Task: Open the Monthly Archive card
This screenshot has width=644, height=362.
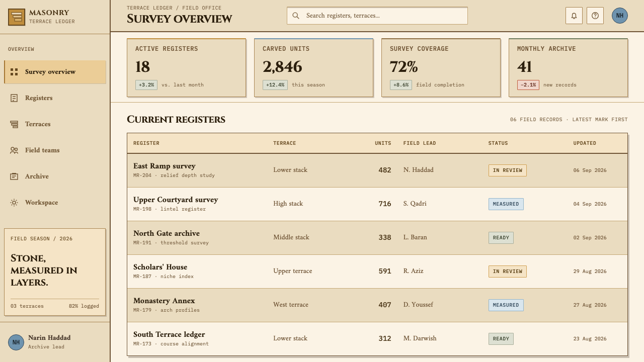Action: click(568, 67)
